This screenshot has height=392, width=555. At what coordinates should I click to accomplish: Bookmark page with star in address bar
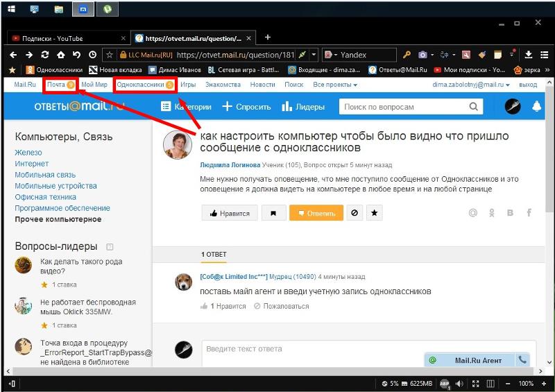pos(110,55)
